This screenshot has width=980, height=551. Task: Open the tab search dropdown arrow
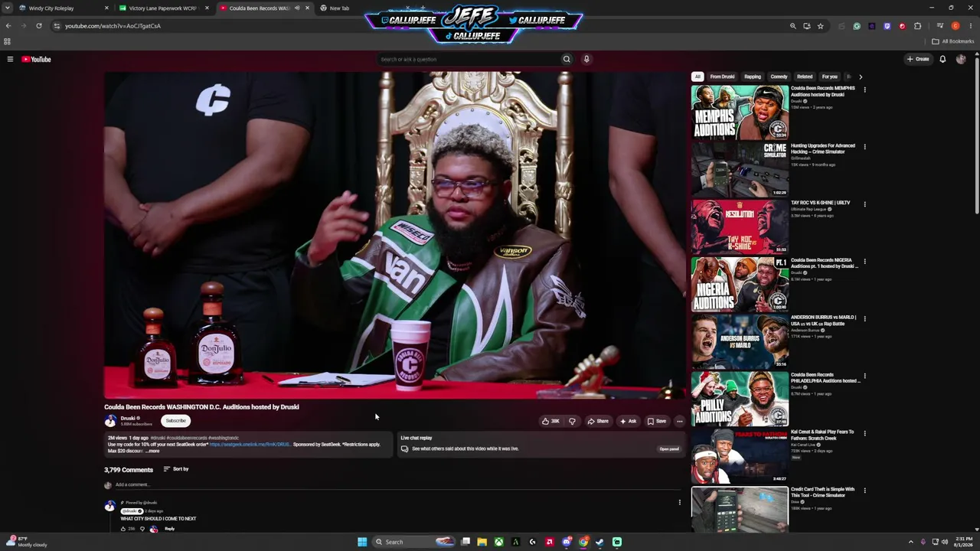click(x=8, y=8)
